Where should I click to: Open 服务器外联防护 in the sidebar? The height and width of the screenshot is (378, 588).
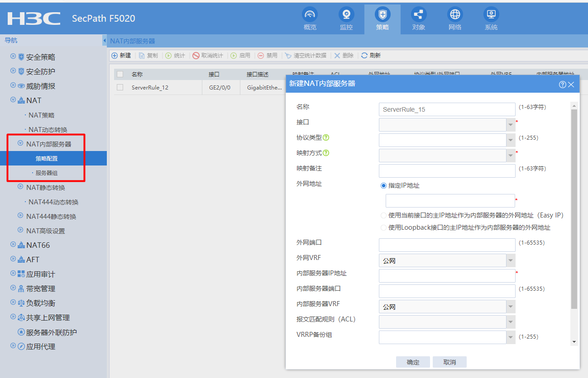[51, 332]
